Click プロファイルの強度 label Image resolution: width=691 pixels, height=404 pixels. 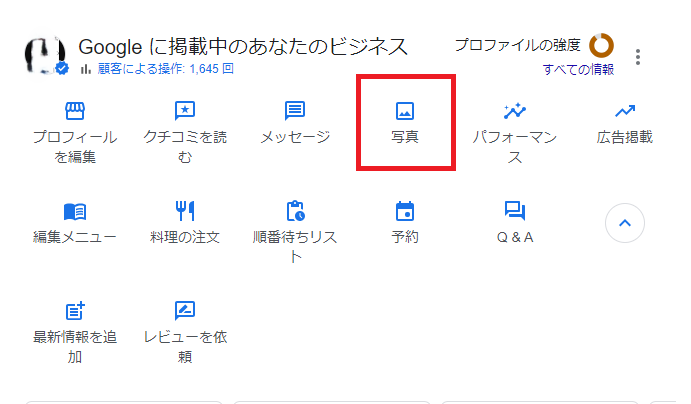pyautogui.click(x=518, y=45)
